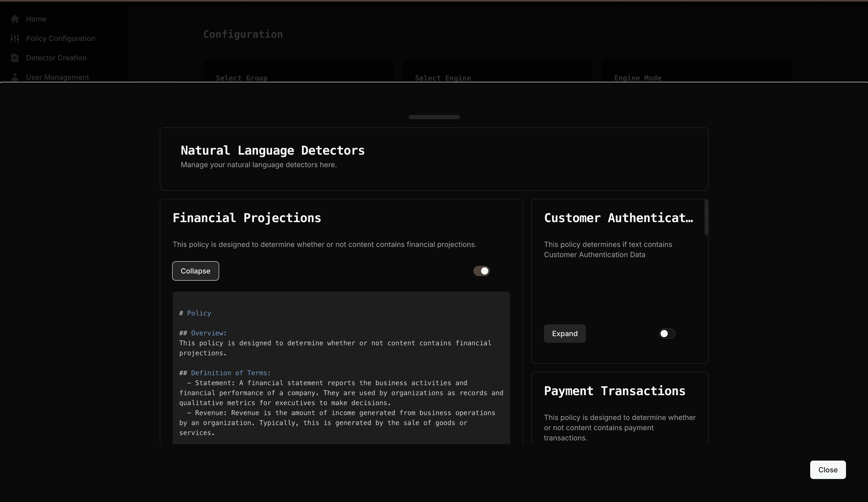Click the Financial Projections card title
Viewport: 868px width, 502px height.
click(x=247, y=218)
